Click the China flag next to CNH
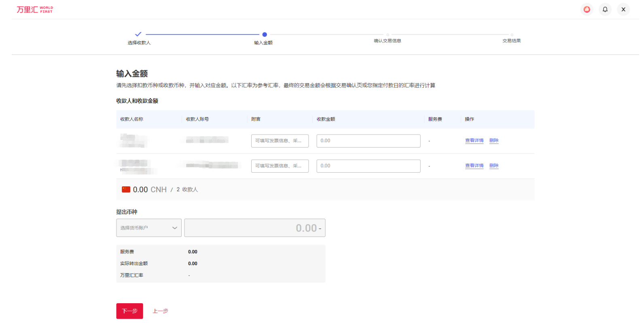This screenshot has width=644, height=323. click(x=126, y=189)
